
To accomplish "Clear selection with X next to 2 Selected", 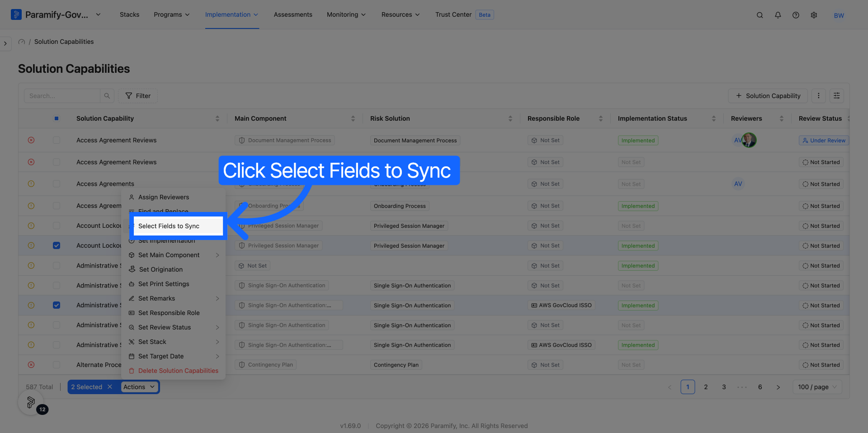I will [110, 387].
